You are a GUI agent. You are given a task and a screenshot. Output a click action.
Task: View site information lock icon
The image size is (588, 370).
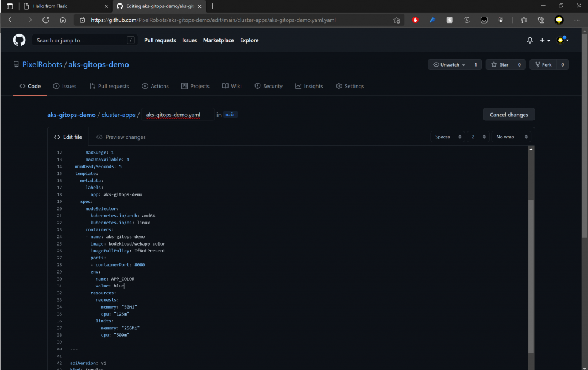83,20
